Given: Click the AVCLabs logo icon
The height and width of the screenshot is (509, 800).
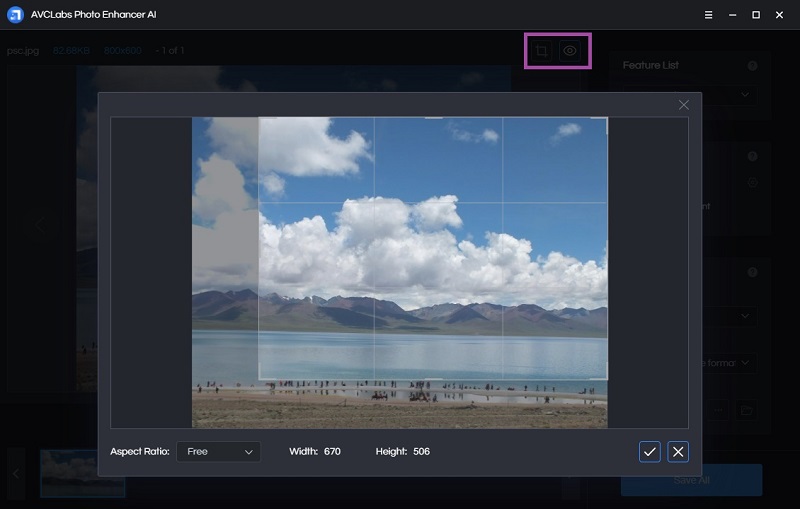Looking at the screenshot, I should pyautogui.click(x=15, y=15).
